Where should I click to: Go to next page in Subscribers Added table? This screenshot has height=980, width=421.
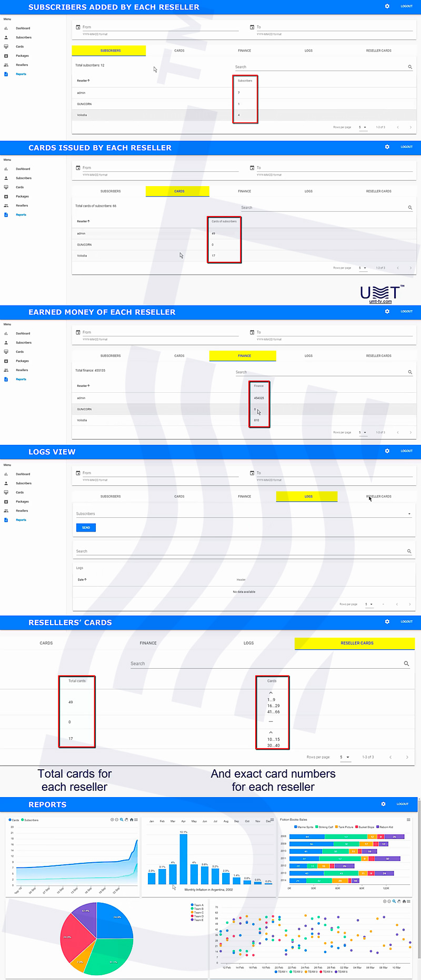click(410, 127)
